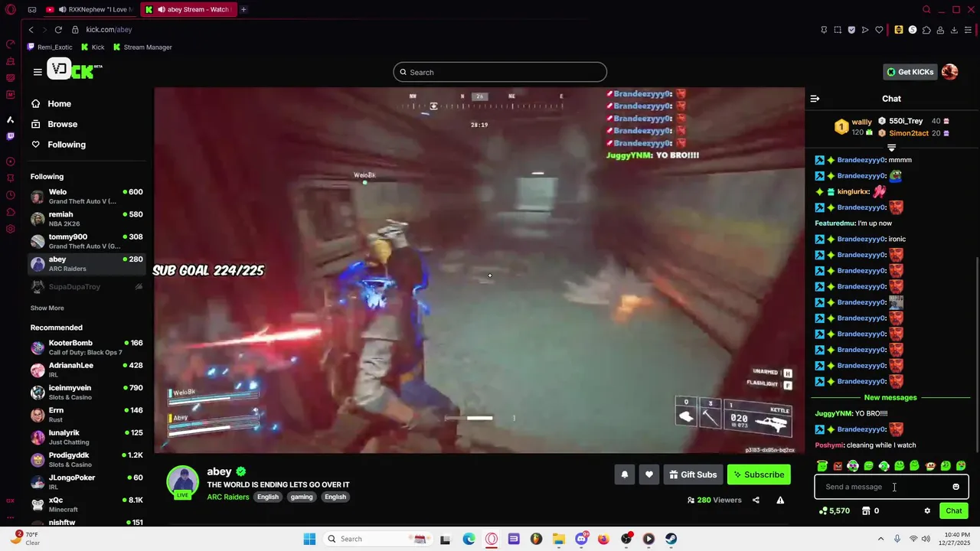Viewport: 980px width, 551px height.
Task: Click abey's live avatar
Action: tap(182, 482)
